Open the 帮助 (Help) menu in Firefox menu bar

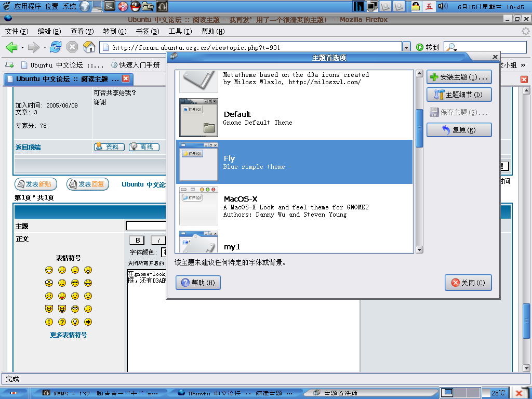point(212,31)
